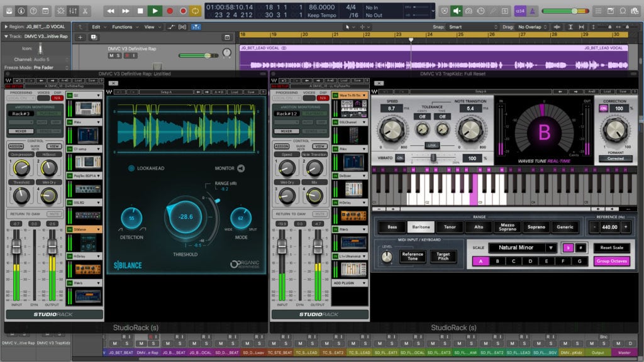Open the Drag No Overlap dropdown

pos(532,27)
